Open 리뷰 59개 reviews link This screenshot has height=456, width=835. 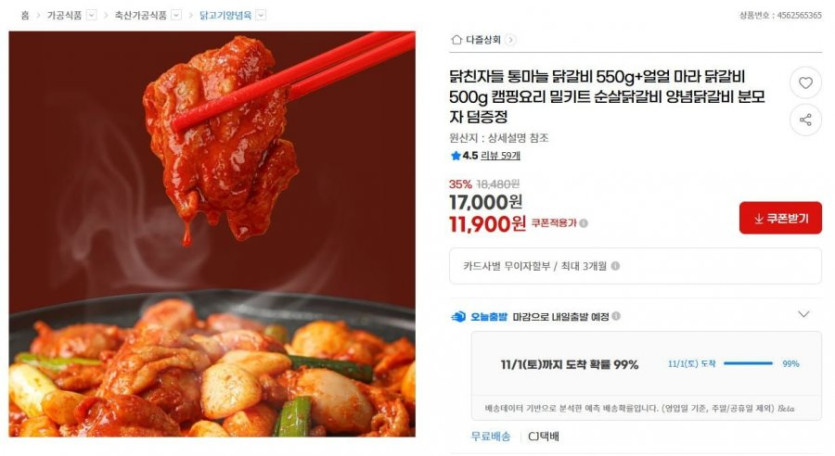click(x=500, y=156)
